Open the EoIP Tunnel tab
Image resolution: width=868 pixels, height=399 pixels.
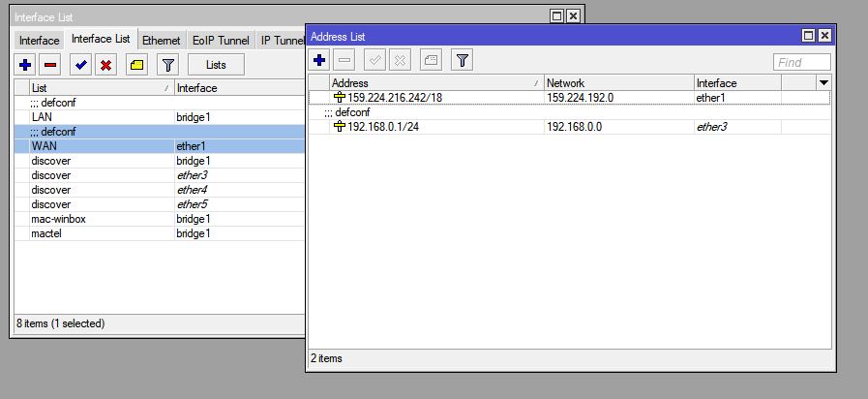(221, 41)
